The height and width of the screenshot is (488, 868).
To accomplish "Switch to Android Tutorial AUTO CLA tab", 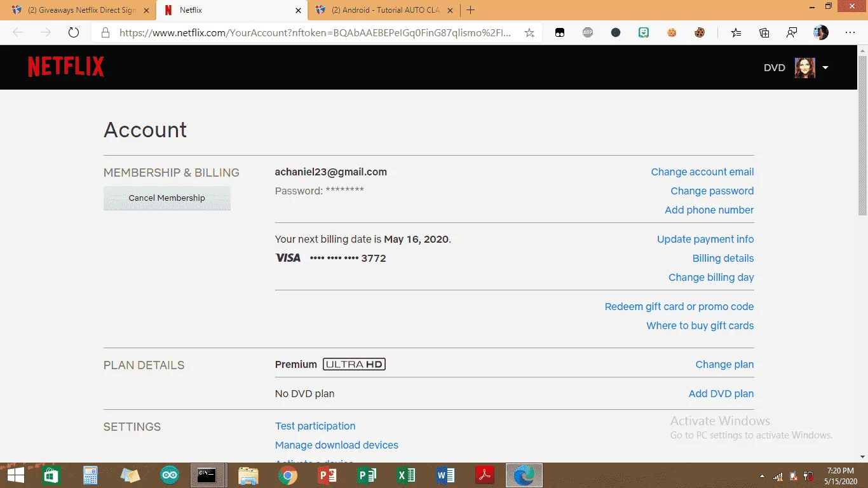I will pos(384,10).
